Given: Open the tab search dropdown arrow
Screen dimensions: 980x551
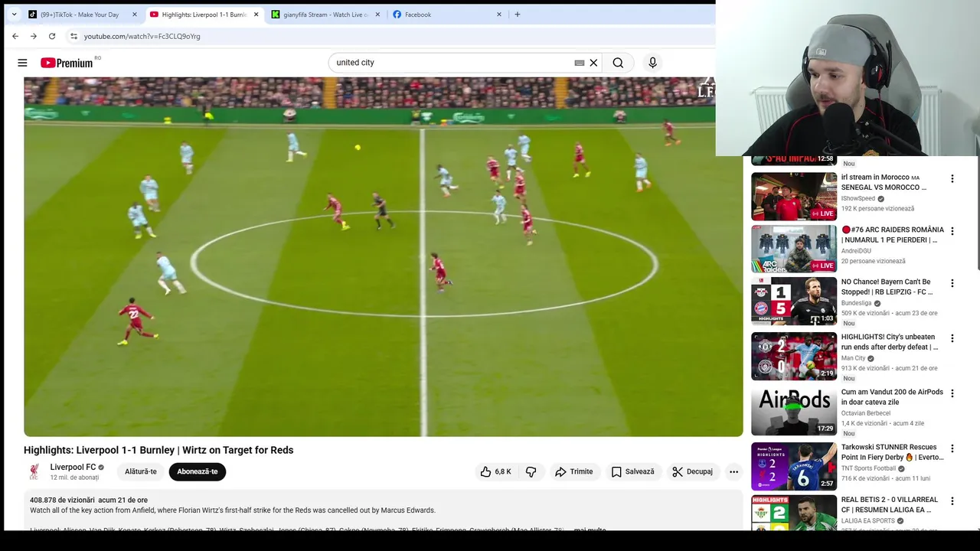Looking at the screenshot, I should (14, 14).
